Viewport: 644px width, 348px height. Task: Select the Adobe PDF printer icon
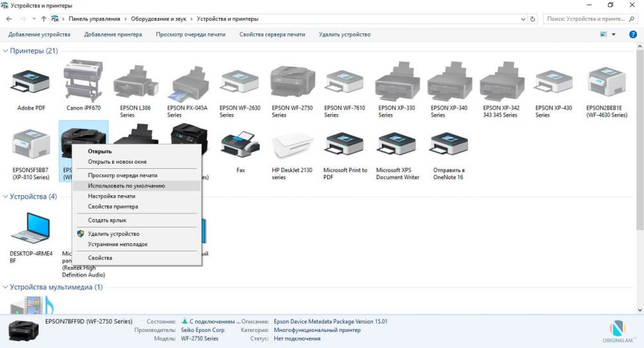(x=31, y=82)
